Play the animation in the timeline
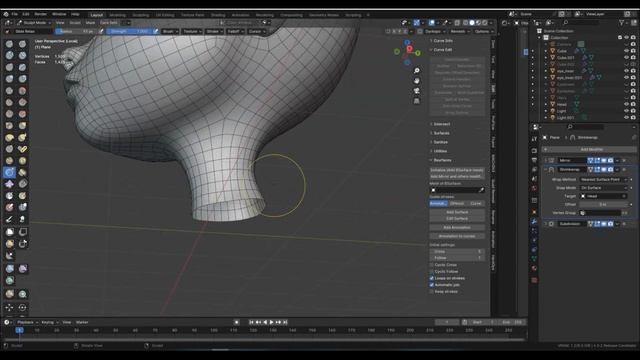This screenshot has width=640, height=360. [271, 322]
